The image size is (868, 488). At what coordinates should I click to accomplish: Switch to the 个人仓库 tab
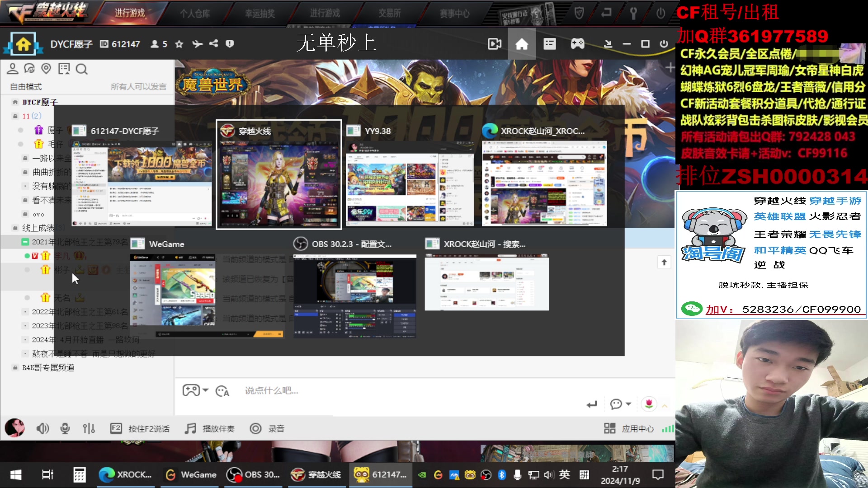tap(195, 14)
